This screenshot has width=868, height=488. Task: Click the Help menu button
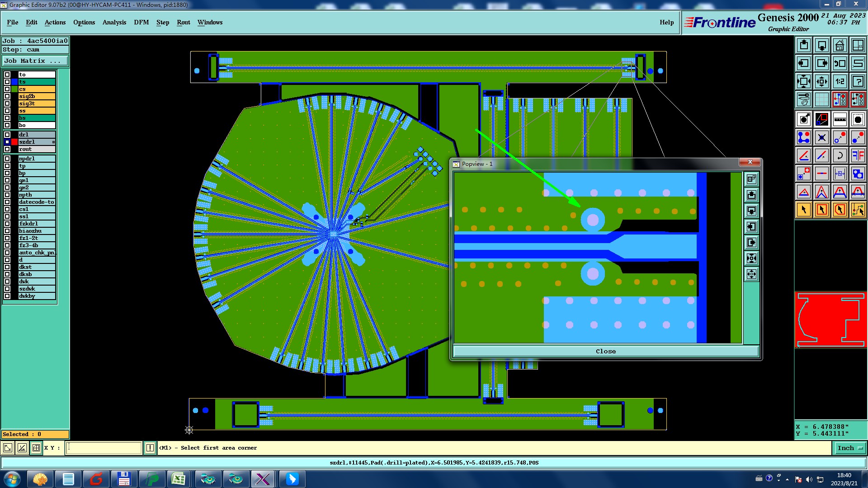tap(666, 22)
